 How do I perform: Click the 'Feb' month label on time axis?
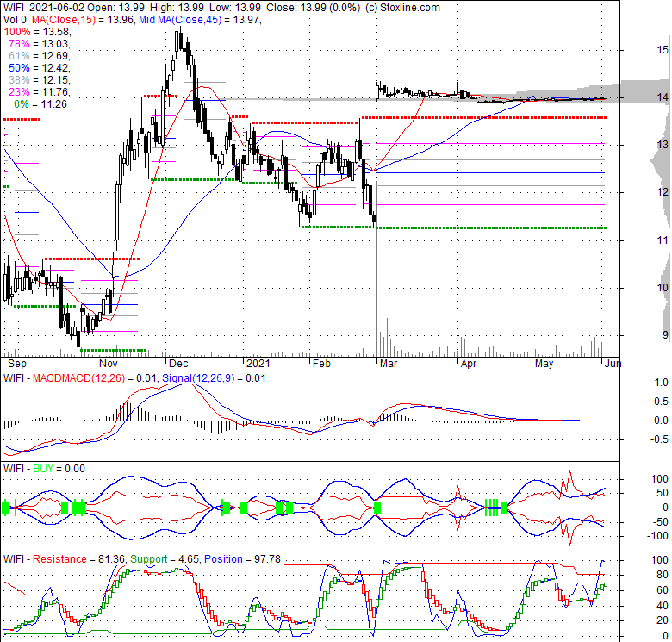point(321,364)
